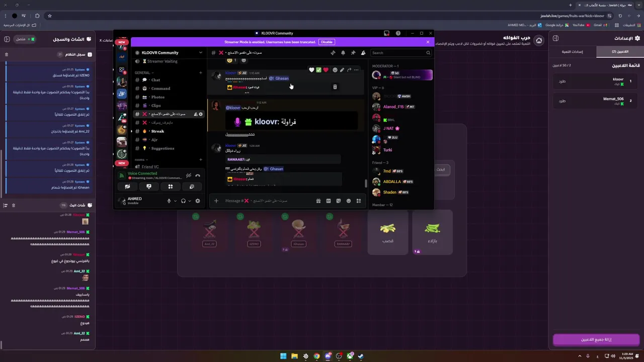Open more options on hovered message
This screenshot has height=362, width=644.
coord(356,70)
